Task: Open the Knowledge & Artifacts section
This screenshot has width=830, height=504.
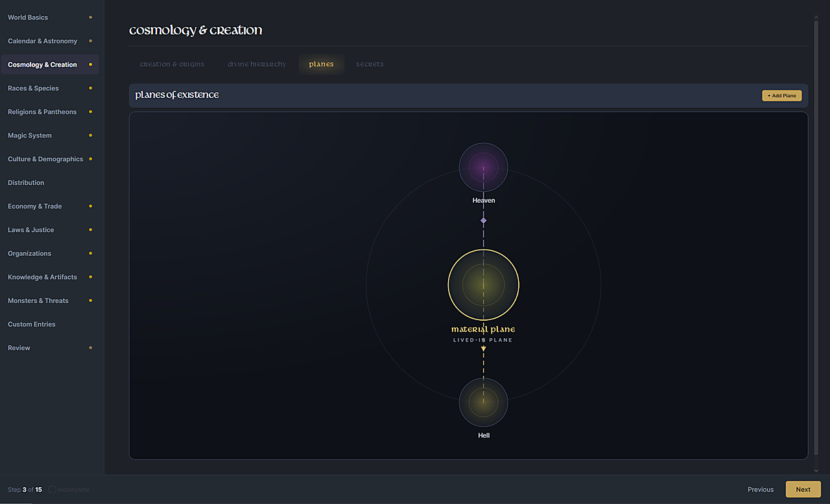Action: 49,277
